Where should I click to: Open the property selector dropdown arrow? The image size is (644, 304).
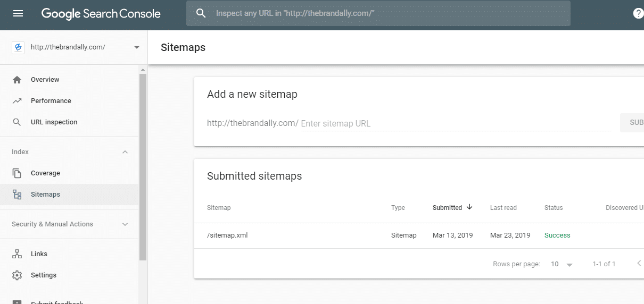point(137,47)
